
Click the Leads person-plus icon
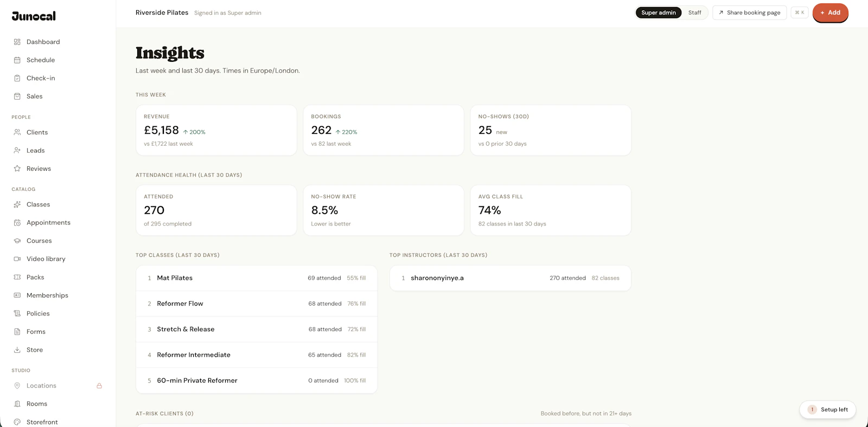(x=17, y=151)
